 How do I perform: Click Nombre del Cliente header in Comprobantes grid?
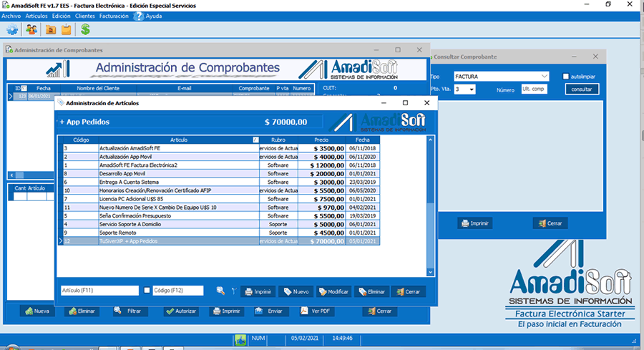click(x=98, y=88)
